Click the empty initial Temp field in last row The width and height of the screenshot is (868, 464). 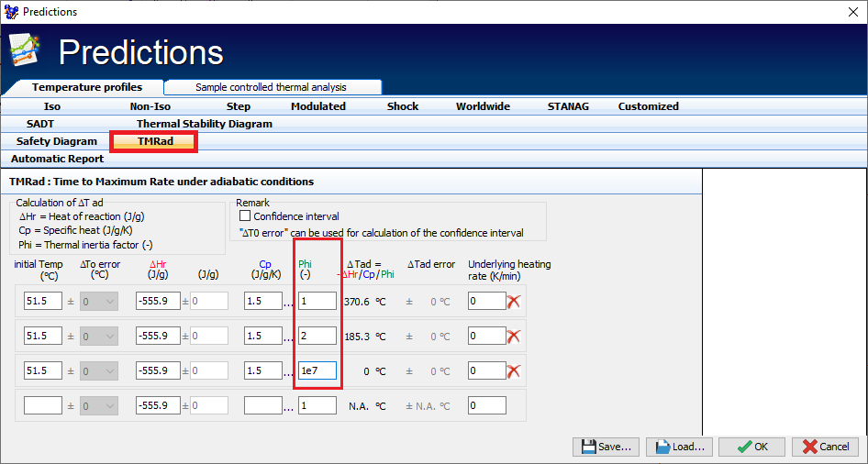42,405
